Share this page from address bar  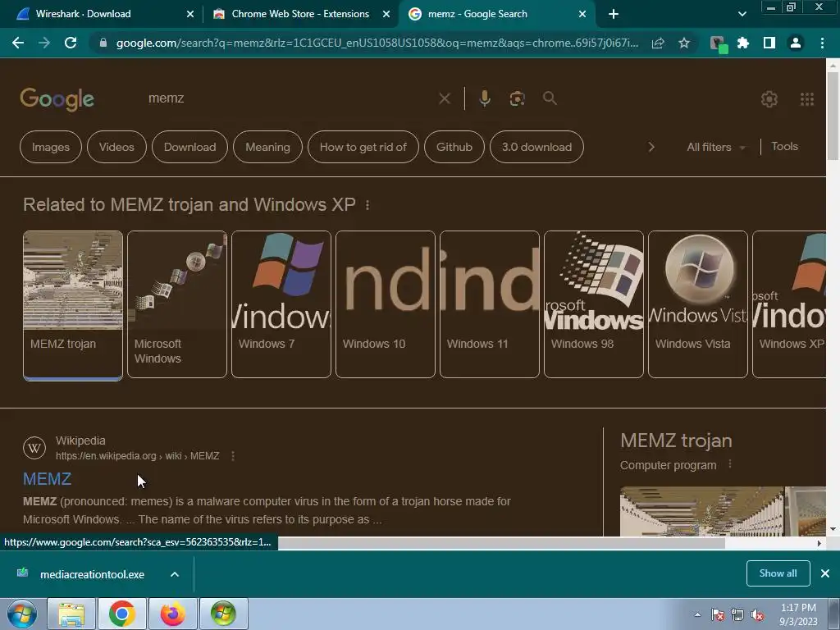point(658,43)
